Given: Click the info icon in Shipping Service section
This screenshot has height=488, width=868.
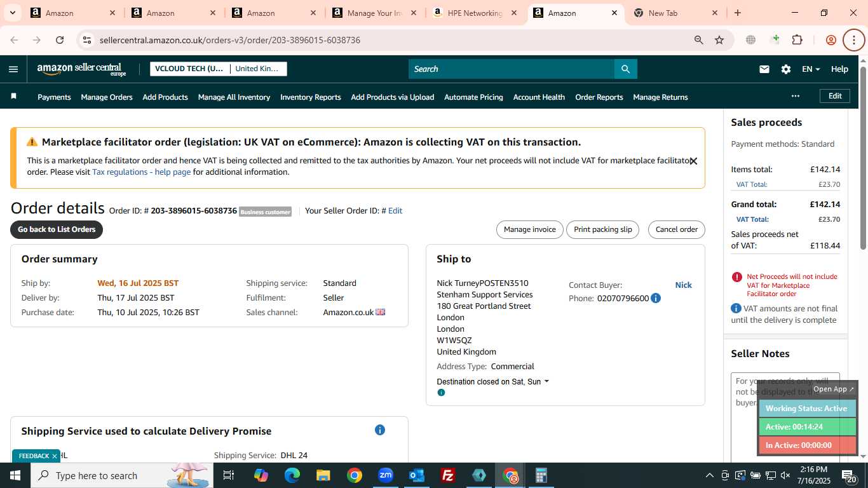Looking at the screenshot, I should (x=380, y=430).
